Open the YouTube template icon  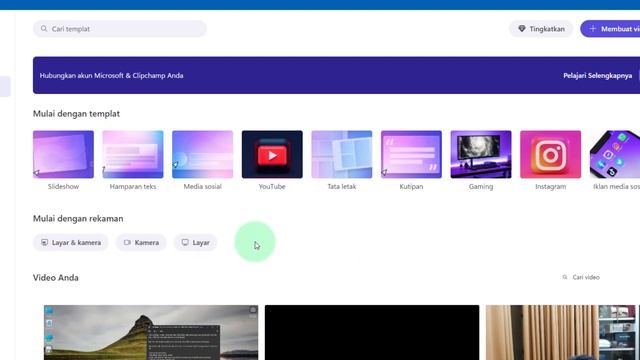pos(272,154)
